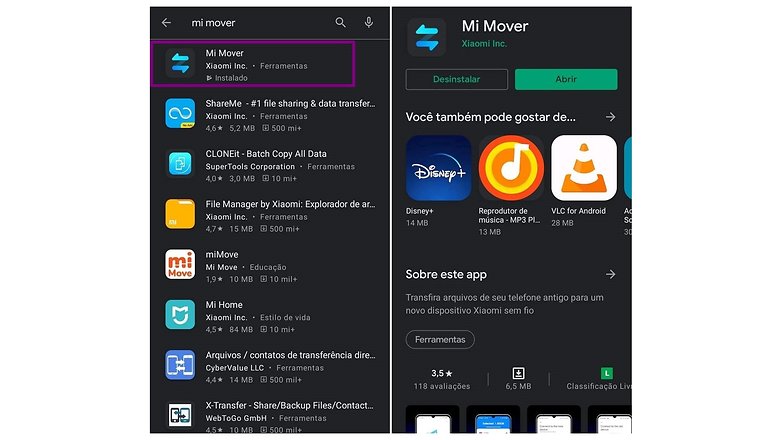Select 'Mi Home' result title
Viewport: 782px width, 440px height.
click(224, 305)
